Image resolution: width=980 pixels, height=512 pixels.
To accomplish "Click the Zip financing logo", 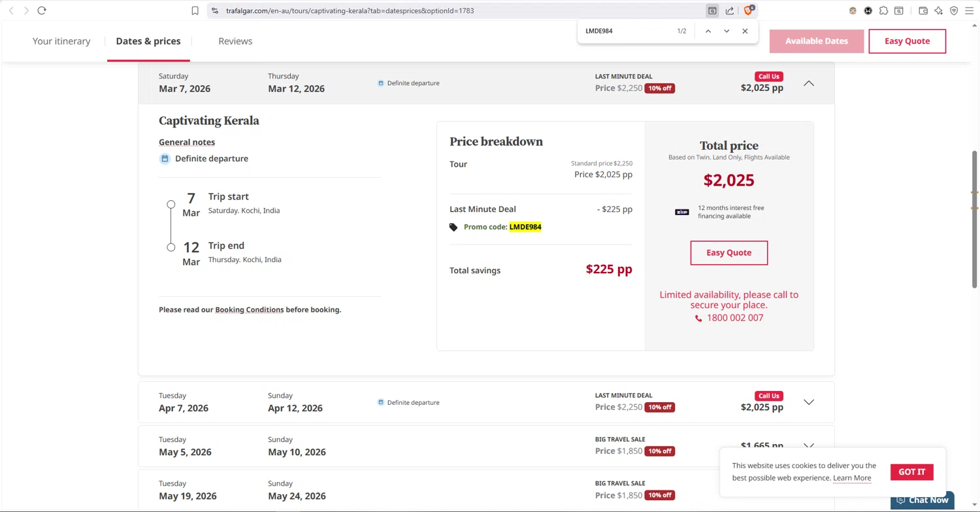I will 682,212.
